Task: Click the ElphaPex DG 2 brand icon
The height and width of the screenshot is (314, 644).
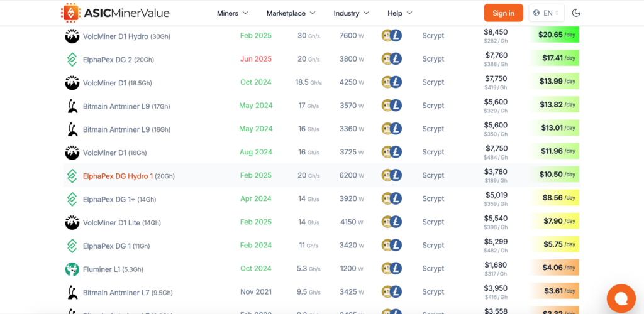Action: [x=72, y=59]
